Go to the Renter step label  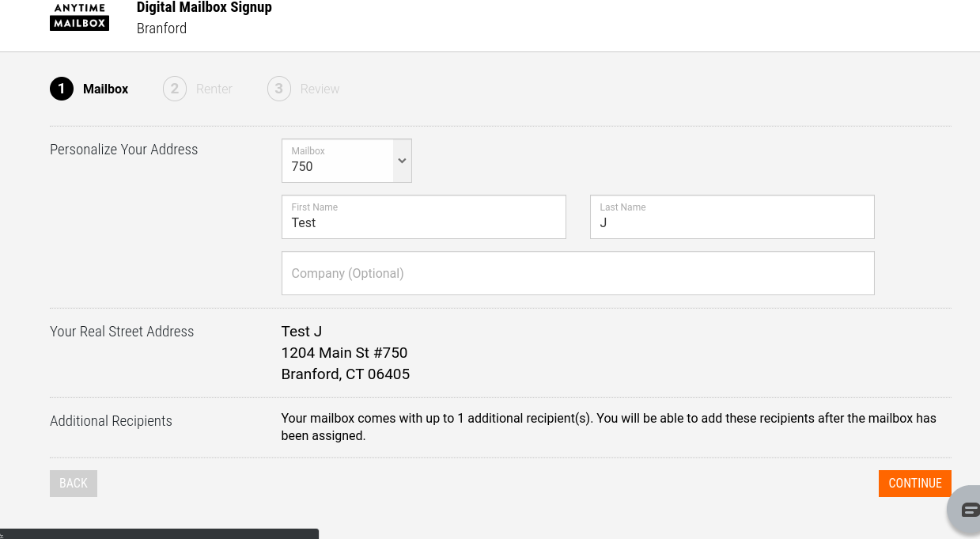pyautogui.click(x=214, y=89)
